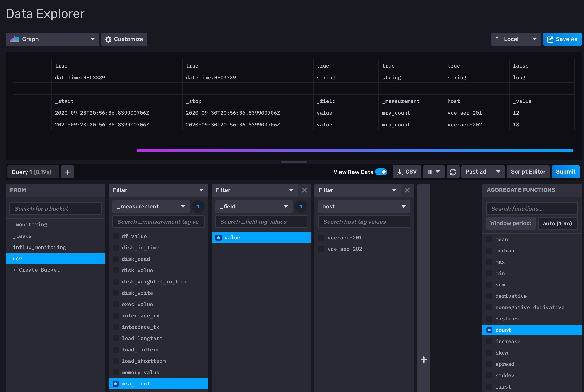Focus the Search functions field
Screen dimensions: 584x392
[532, 208]
